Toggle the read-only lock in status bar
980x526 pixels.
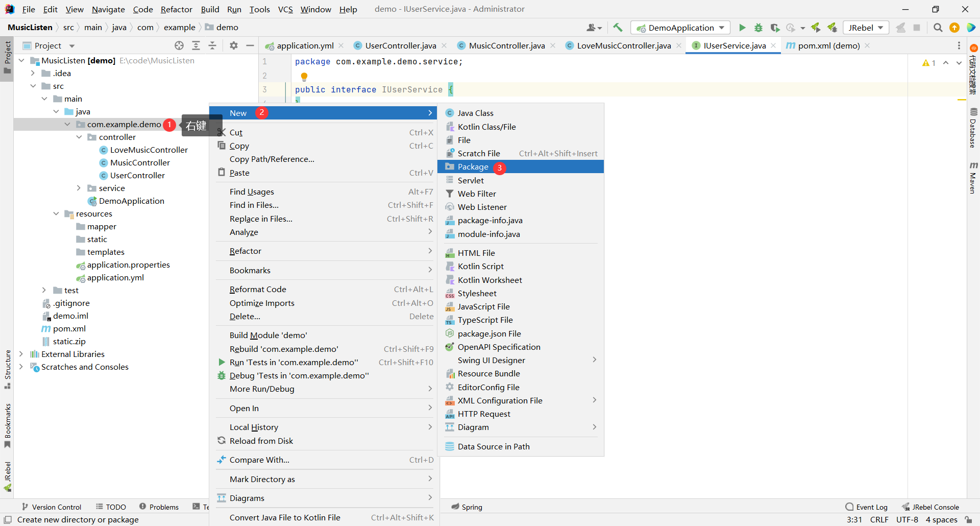click(x=968, y=520)
